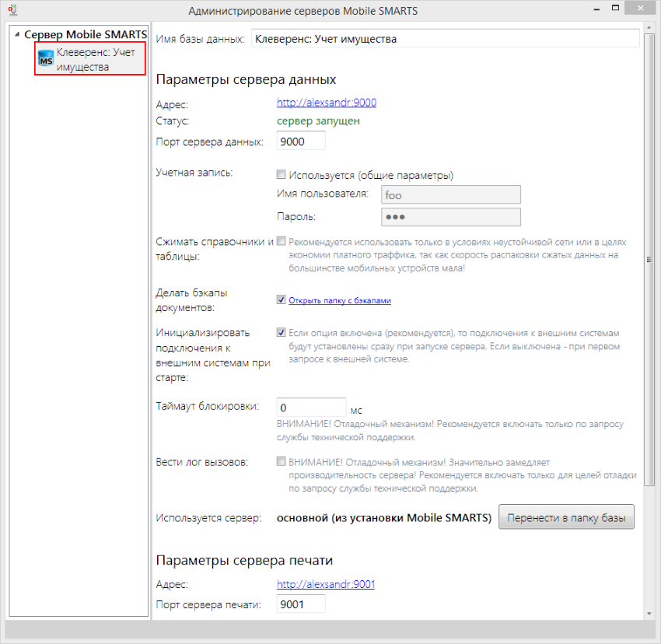This screenshot has height=644, width=661.
Task: Open the http://alexsandr:9000 address link
Action: click(x=327, y=103)
